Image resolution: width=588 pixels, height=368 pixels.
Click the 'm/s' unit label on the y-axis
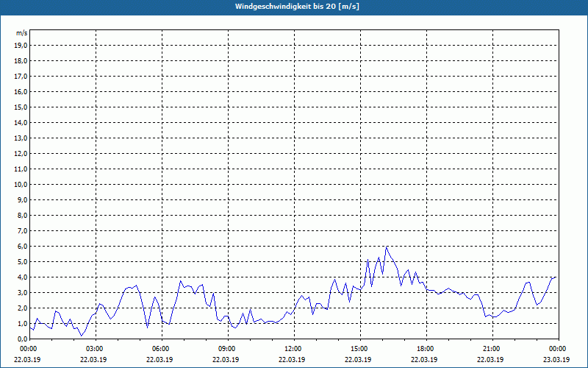click(22, 33)
